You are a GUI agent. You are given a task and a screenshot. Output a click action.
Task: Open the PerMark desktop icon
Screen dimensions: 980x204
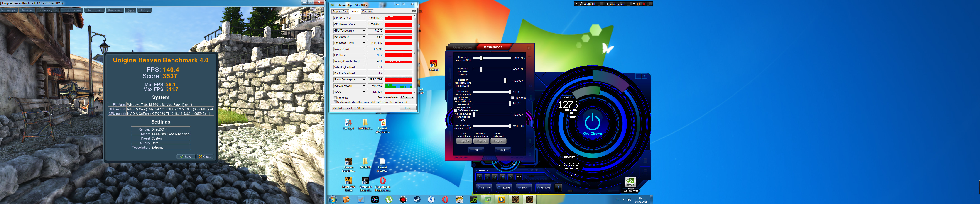433,66
